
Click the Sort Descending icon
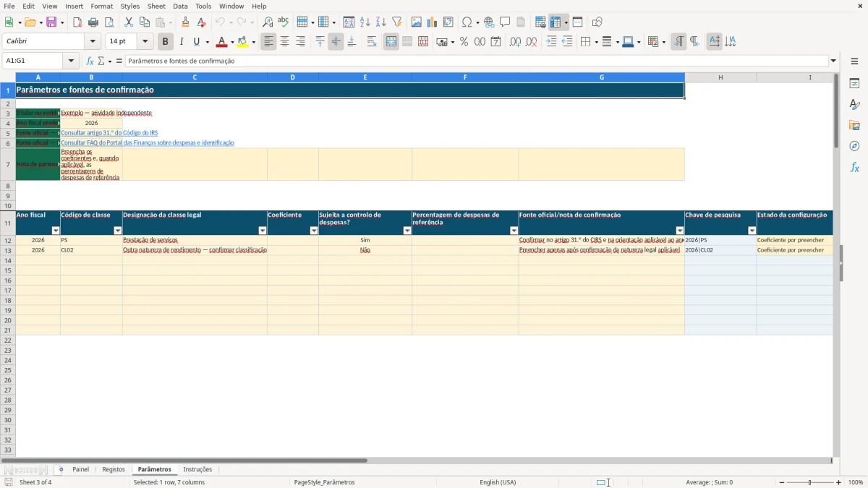(381, 22)
